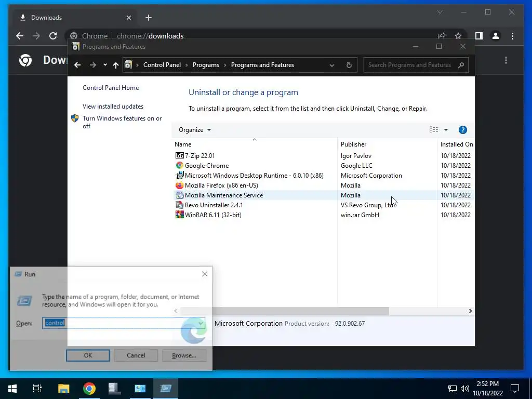Click the Mozilla Maintenance Service icon
The width and height of the screenshot is (532, 399).
(x=179, y=195)
